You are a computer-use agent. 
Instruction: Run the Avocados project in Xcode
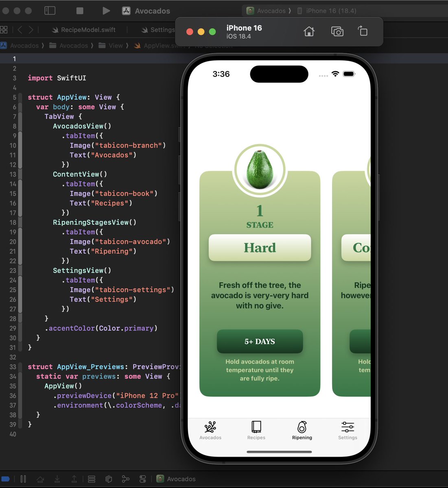click(106, 11)
